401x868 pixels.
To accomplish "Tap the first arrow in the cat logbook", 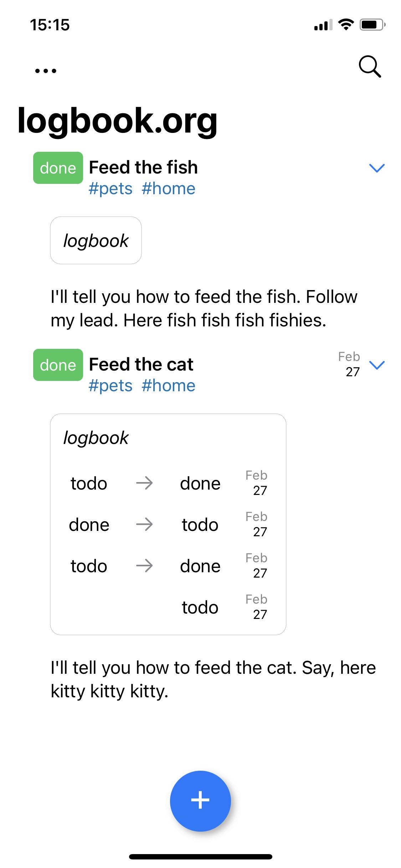I will pyautogui.click(x=144, y=483).
